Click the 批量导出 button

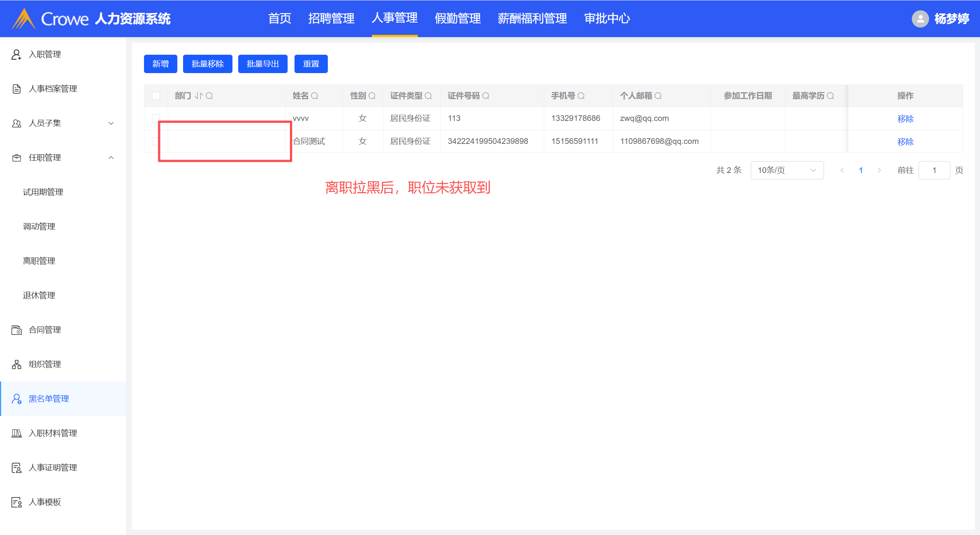(262, 64)
